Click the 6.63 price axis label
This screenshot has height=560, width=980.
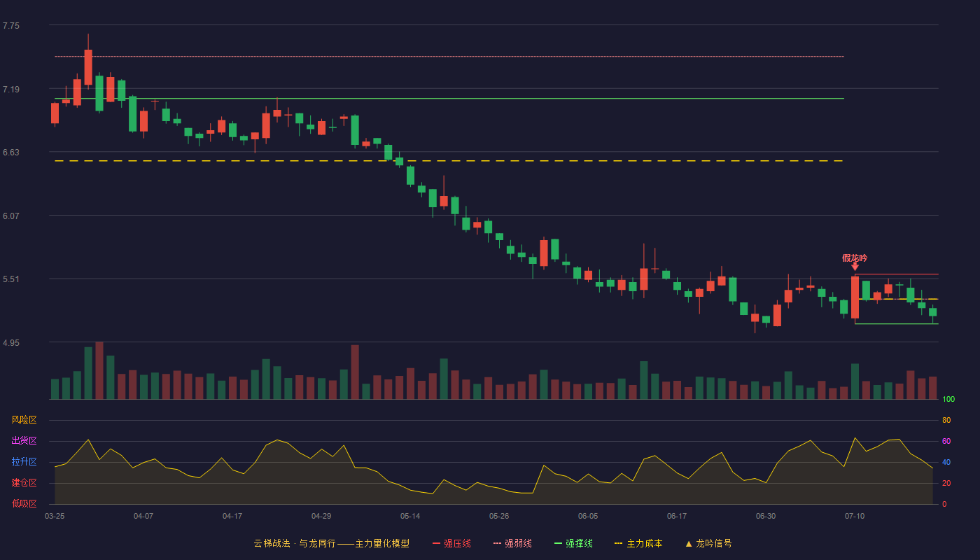pos(11,153)
